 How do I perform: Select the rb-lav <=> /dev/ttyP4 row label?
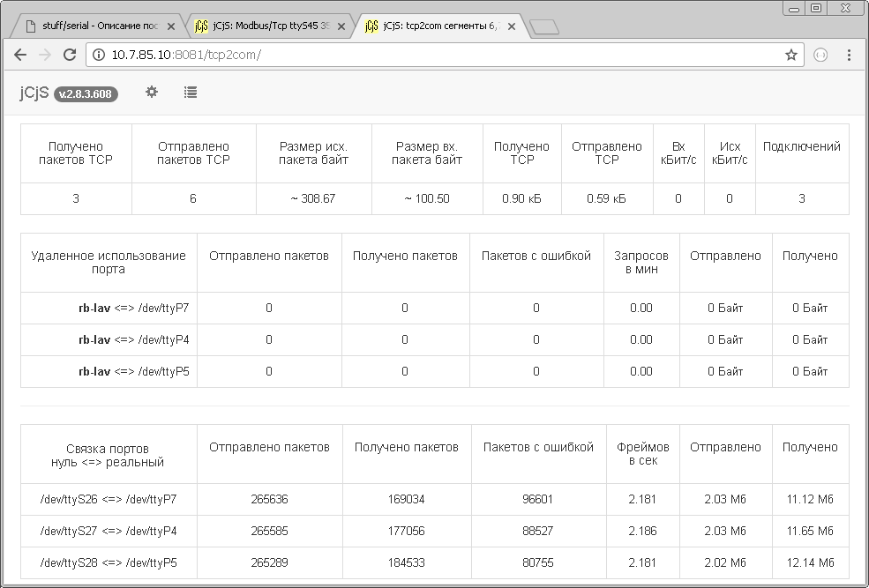[x=133, y=339]
